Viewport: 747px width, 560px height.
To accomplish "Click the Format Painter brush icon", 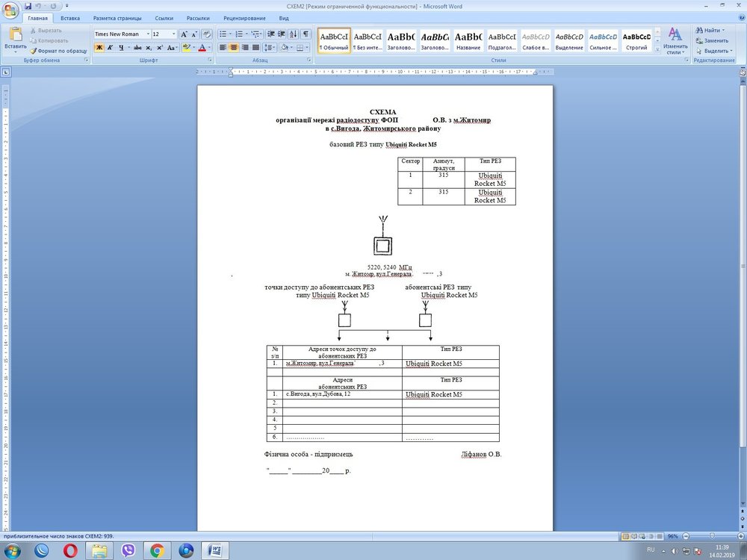I will [33, 51].
